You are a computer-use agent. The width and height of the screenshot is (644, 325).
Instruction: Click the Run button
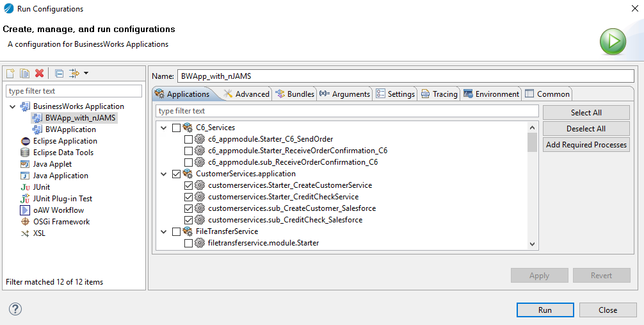coord(545,310)
